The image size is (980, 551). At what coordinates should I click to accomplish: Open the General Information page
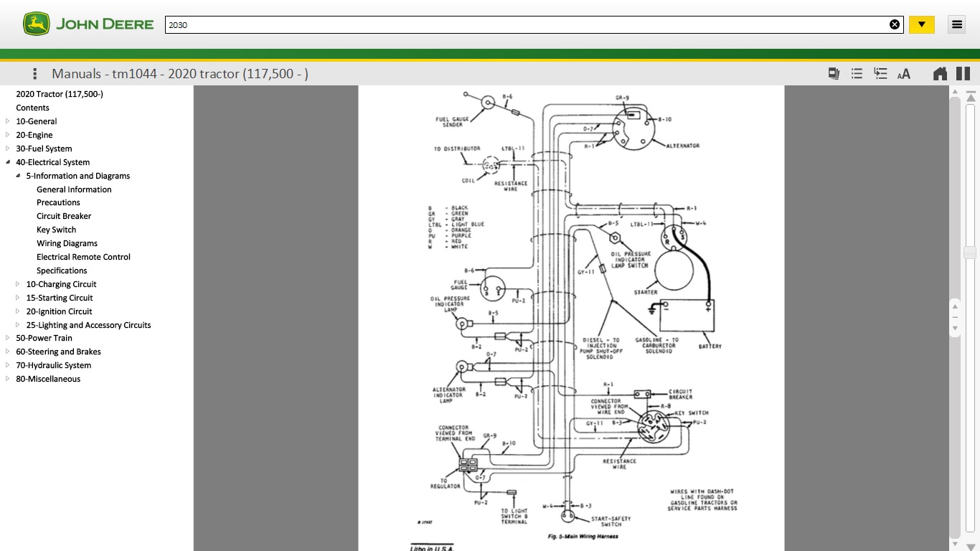(74, 189)
